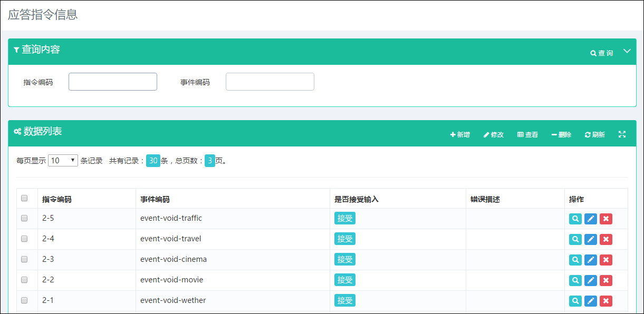Click the 删除 toolbar button
644x314 pixels.
(x=561, y=135)
